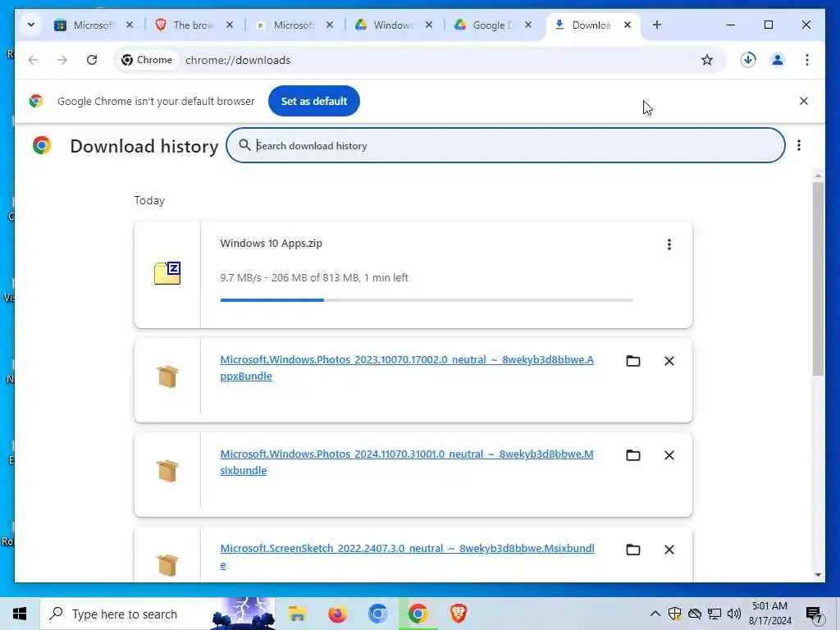Open the Photos 2024 Msixbundle download link
Image resolution: width=840 pixels, height=630 pixels.
click(407, 462)
